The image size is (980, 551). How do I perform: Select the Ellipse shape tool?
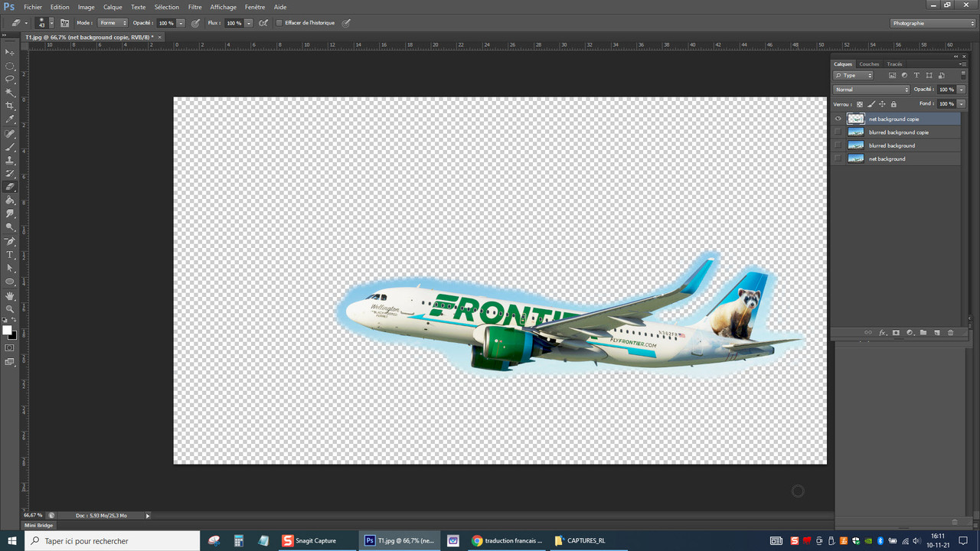[x=10, y=282]
